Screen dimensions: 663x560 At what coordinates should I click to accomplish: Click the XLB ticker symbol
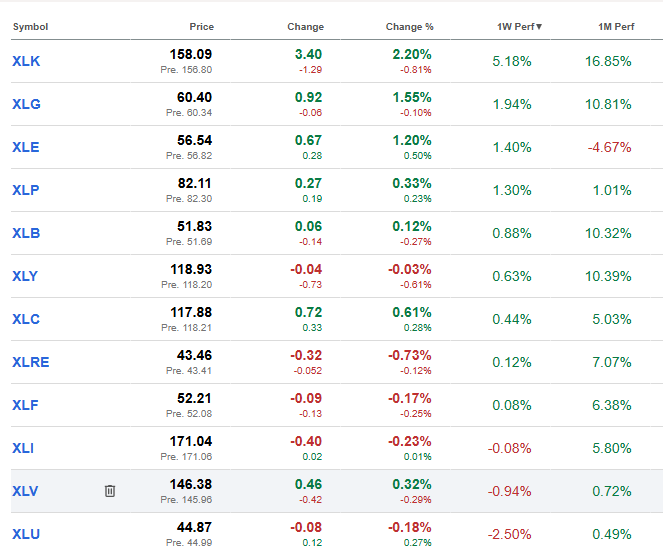click(x=26, y=234)
